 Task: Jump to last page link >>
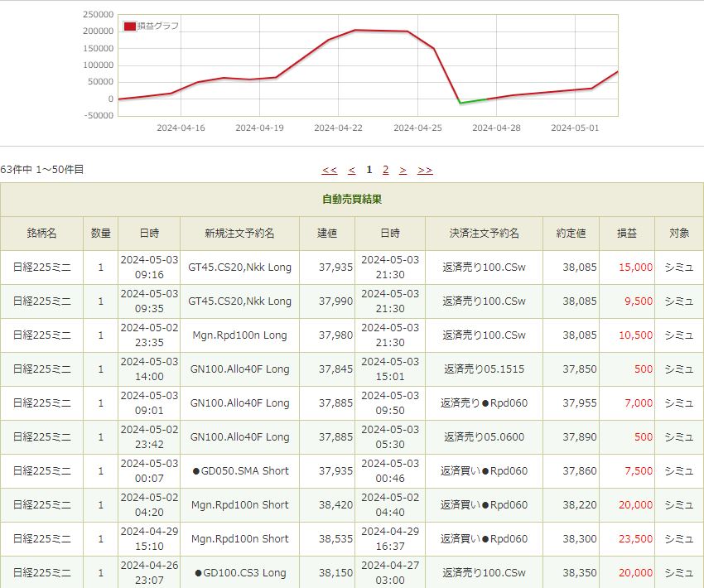point(425,170)
